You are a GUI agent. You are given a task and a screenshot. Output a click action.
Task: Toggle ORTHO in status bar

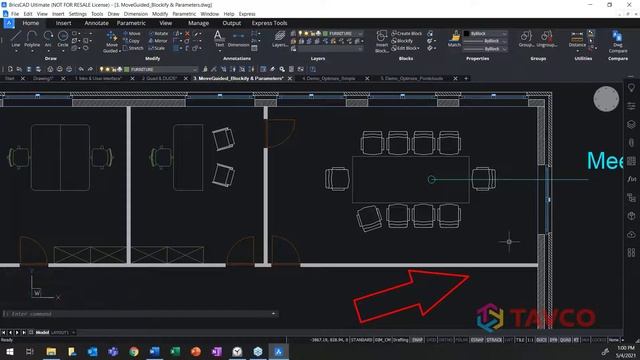pos(445,340)
